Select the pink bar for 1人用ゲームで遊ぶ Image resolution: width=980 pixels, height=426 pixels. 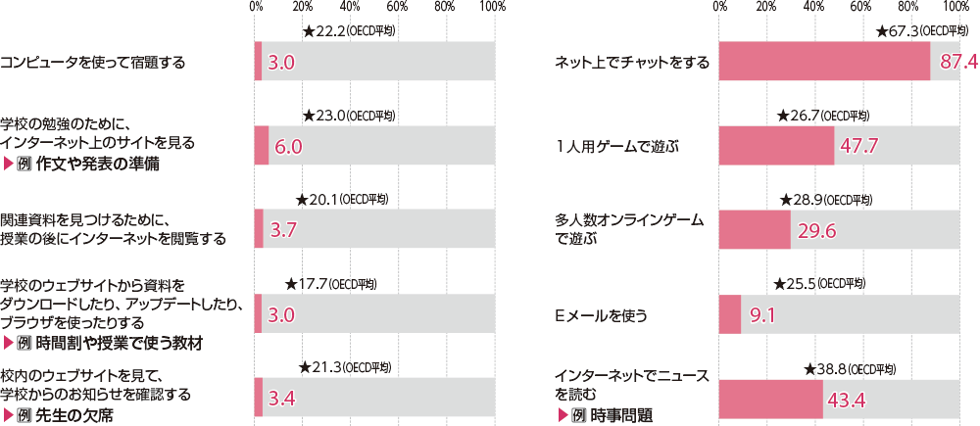(x=777, y=146)
